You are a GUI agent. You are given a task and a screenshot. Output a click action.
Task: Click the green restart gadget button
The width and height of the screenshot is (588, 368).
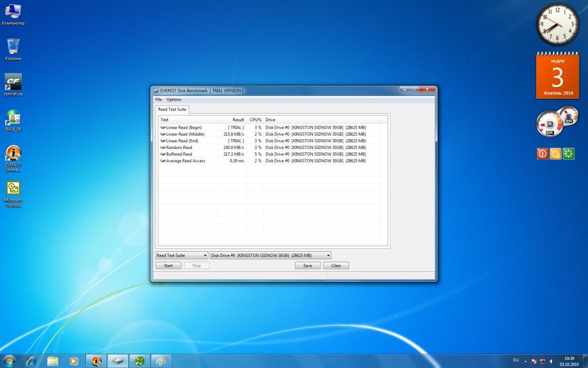coord(568,154)
